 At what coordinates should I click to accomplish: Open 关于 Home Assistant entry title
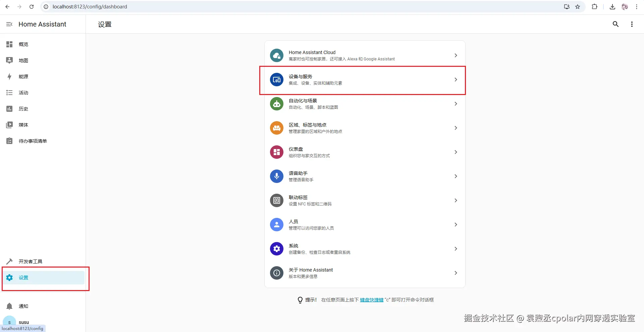(x=311, y=270)
